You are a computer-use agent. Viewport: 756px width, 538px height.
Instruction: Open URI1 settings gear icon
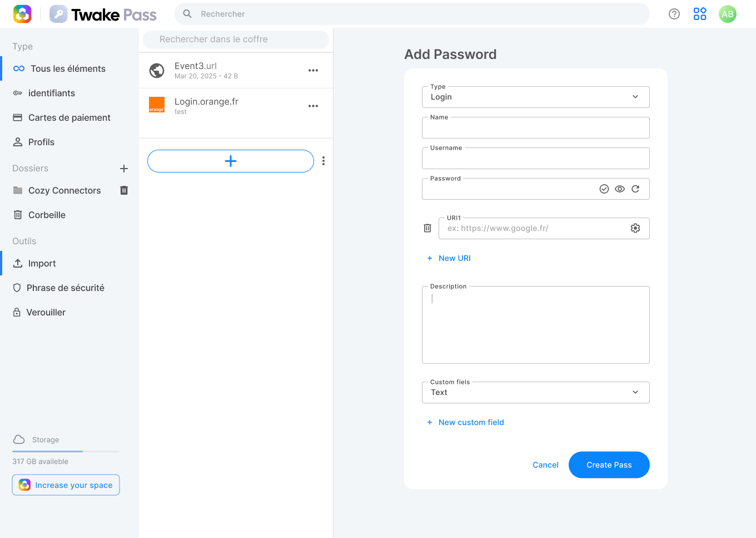pyautogui.click(x=635, y=228)
